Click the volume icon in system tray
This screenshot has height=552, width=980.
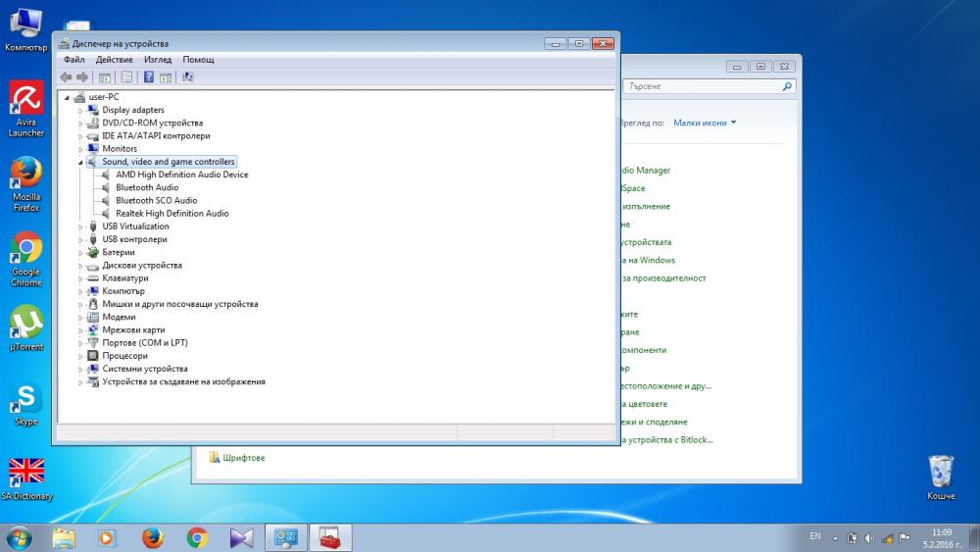(x=869, y=537)
